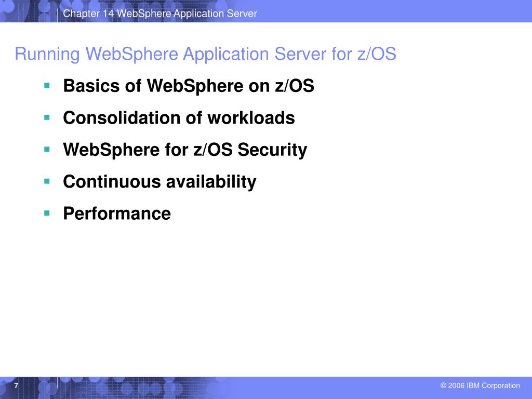Click the teal bullet marker beside "Basics of WebSphere"
This screenshot has width=532, height=399.
pos(47,86)
